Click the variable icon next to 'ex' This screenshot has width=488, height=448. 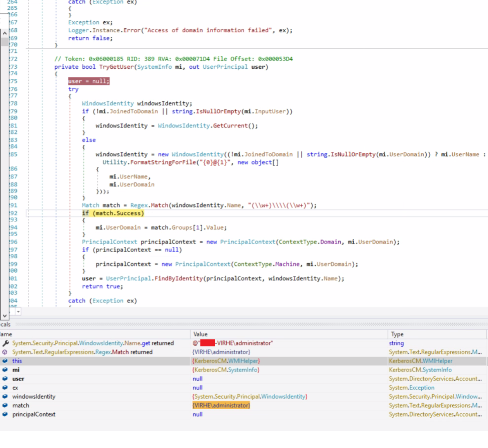tap(5, 387)
